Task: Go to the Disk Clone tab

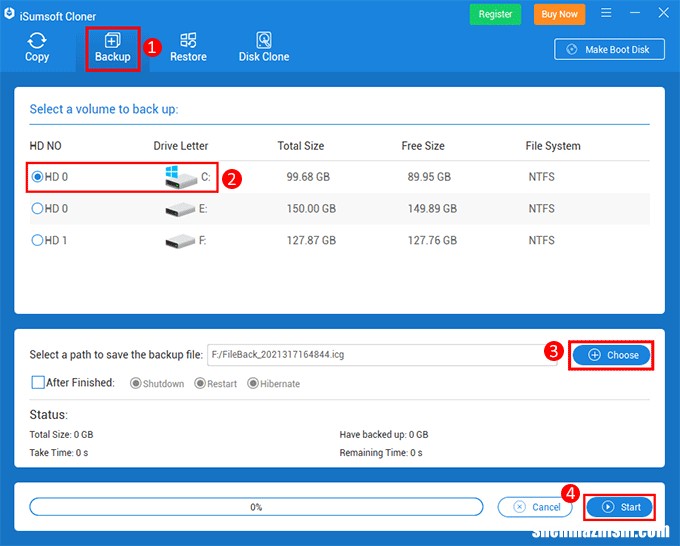Action: pos(264,48)
